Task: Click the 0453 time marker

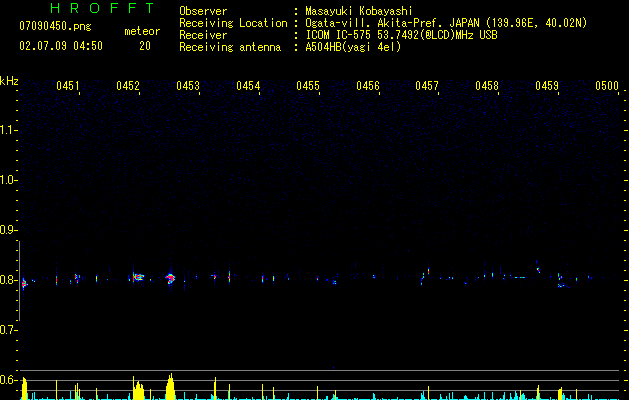Action: [188, 86]
